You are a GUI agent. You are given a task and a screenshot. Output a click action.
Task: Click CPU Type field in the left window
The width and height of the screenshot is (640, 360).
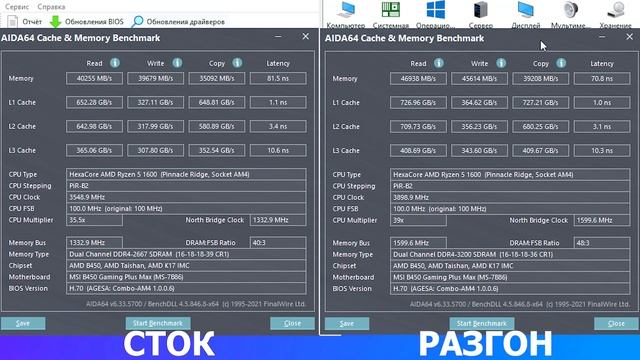click(x=186, y=174)
